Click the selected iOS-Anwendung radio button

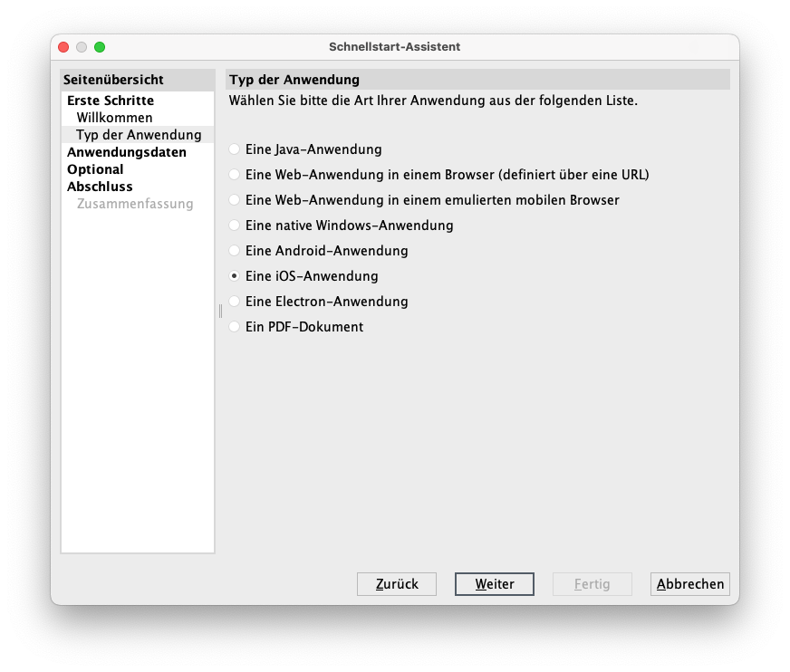pos(236,276)
